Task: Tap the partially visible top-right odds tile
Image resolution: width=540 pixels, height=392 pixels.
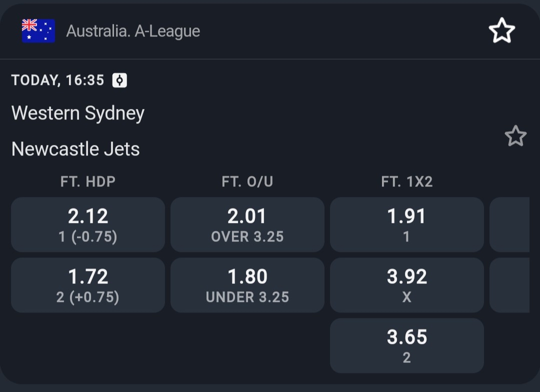Action: click(x=510, y=224)
